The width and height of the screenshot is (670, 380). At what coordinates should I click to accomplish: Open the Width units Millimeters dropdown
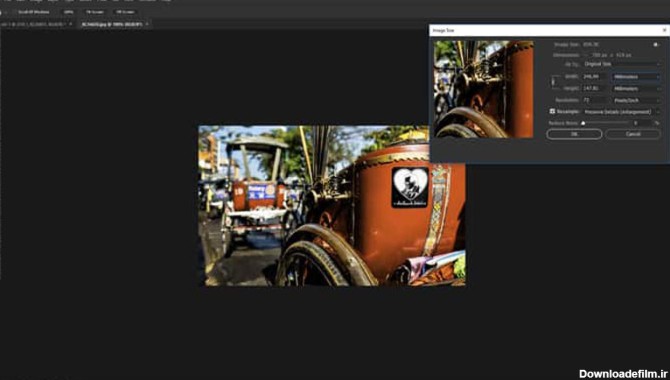pyautogui.click(x=636, y=77)
